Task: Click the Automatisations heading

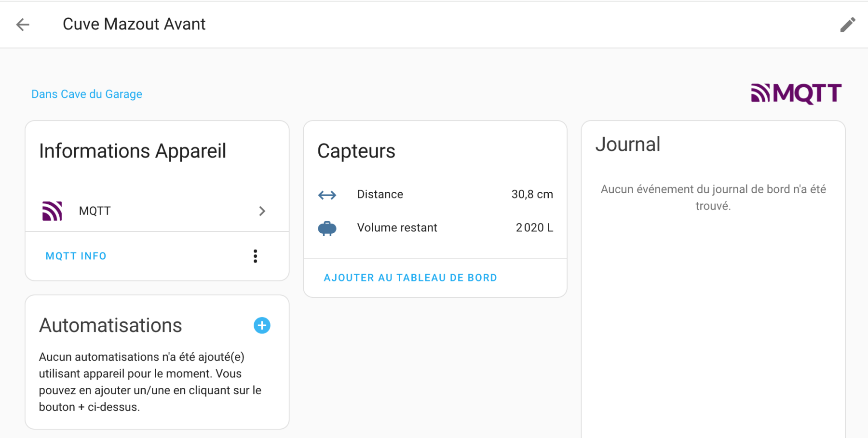Action: pyautogui.click(x=110, y=326)
